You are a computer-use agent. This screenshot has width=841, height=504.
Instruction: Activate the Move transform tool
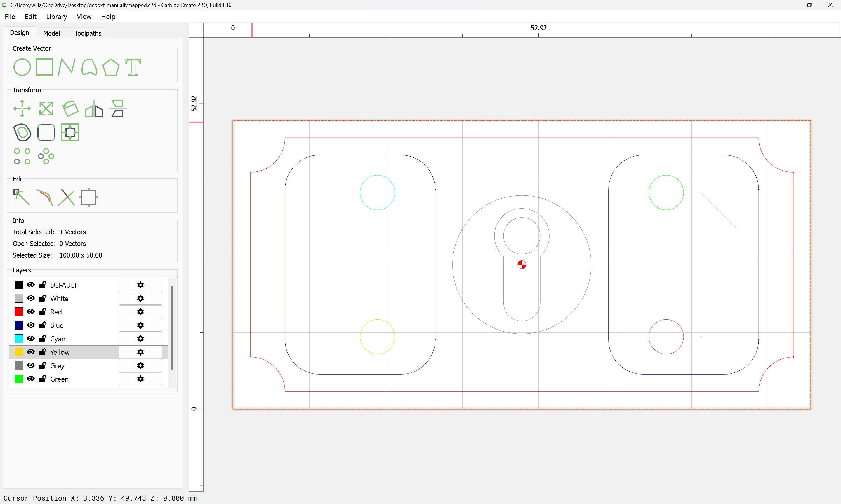pos(22,109)
